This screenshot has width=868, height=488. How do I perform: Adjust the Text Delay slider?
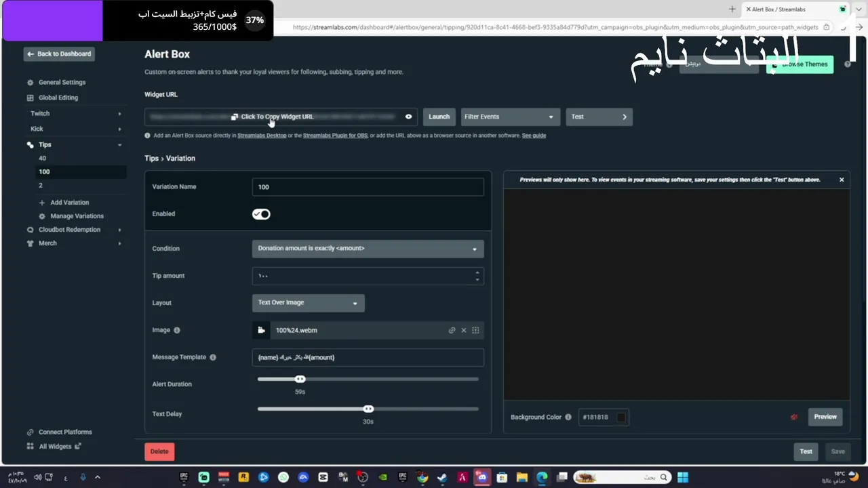(368, 409)
